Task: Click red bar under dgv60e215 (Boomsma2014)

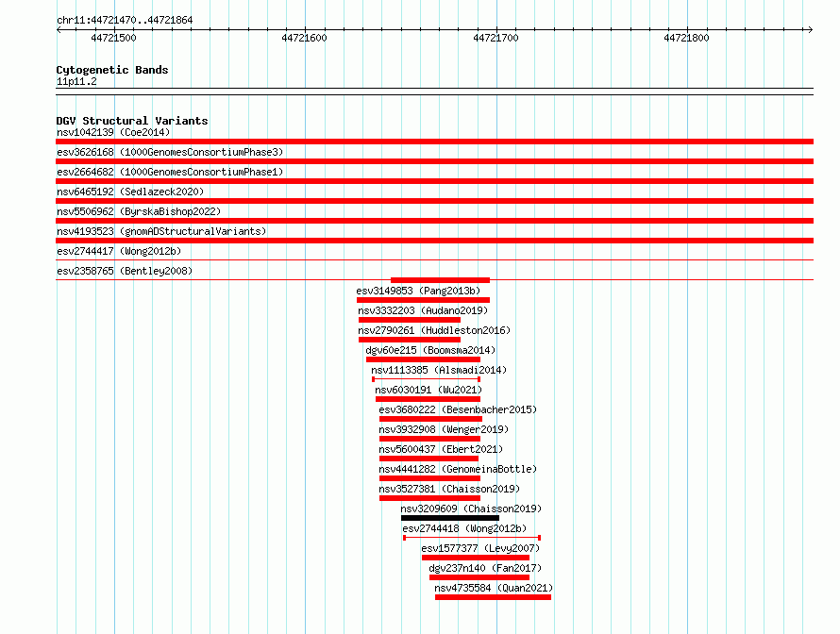Action: pyautogui.click(x=423, y=359)
